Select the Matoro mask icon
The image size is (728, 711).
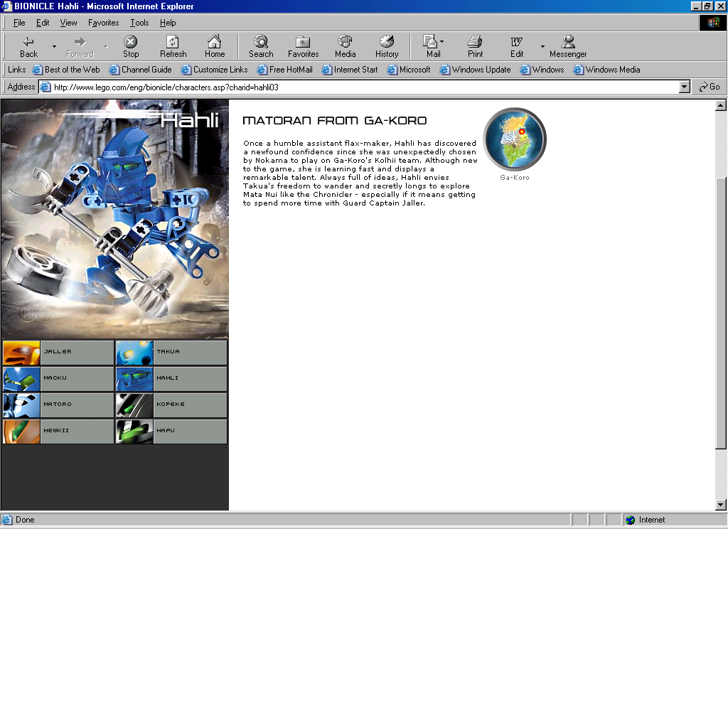[21, 405]
